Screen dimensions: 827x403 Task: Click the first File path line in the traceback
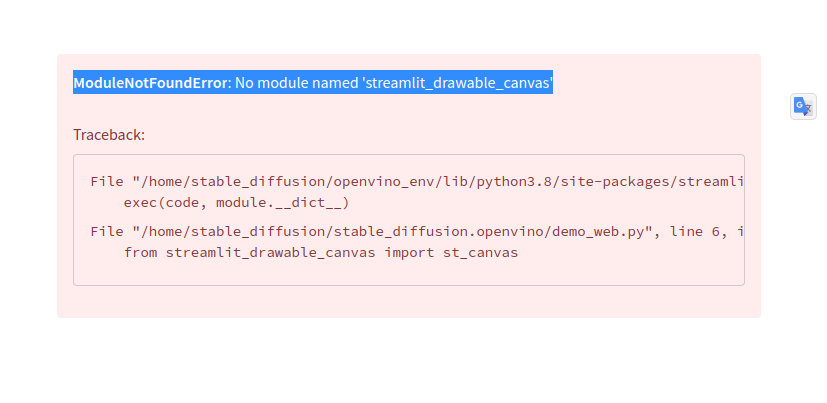(x=417, y=182)
